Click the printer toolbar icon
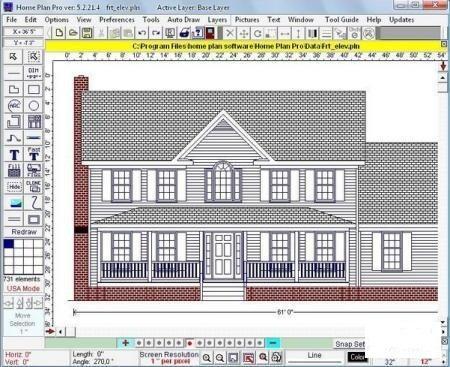The image size is (450, 367). (x=184, y=33)
